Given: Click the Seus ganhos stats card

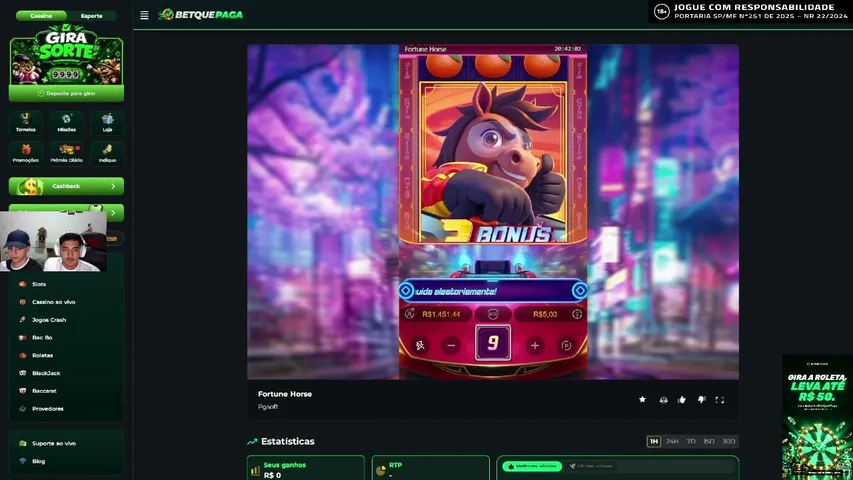Looking at the screenshot, I should point(306,468).
